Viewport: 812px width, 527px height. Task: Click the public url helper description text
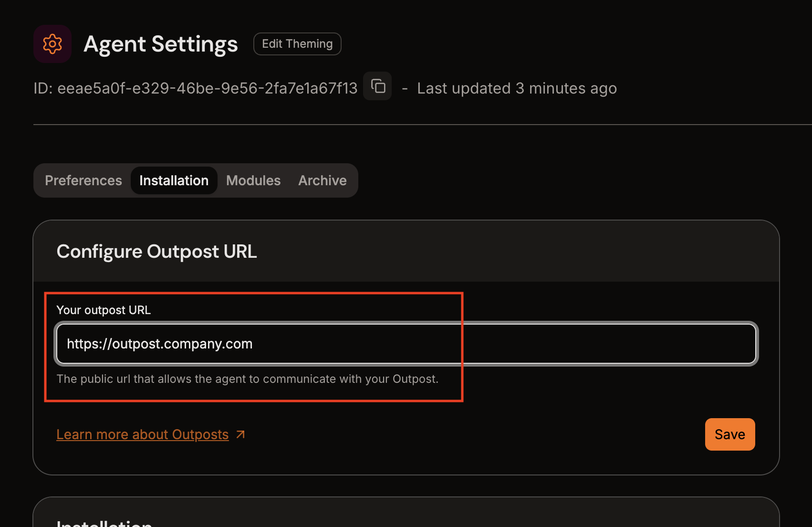247,379
